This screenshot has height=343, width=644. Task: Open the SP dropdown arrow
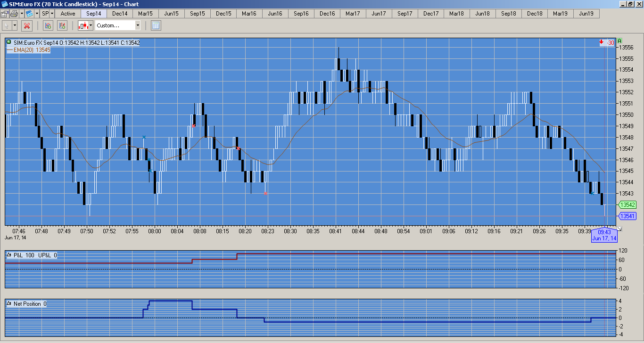pos(52,14)
